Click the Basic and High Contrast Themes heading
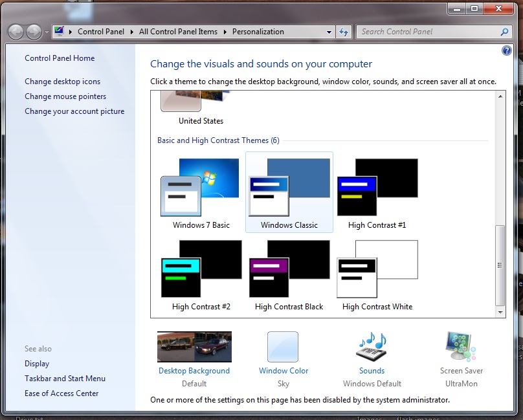Screen dimensions: 523x420 click(218, 140)
